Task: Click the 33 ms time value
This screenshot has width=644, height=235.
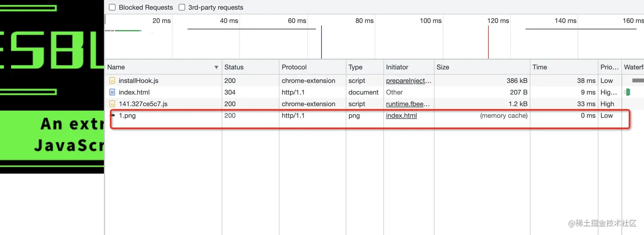Action: (x=586, y=104)
